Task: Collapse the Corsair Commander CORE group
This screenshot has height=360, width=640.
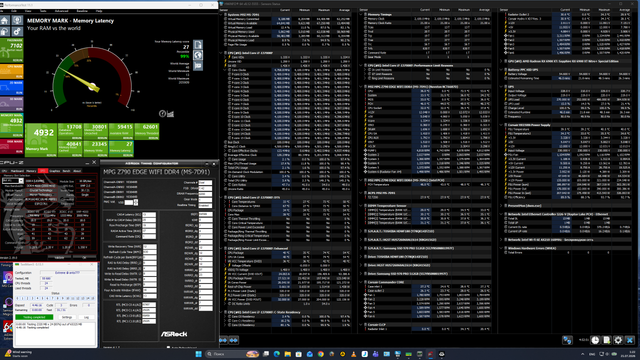Action: tap(362, 282)
